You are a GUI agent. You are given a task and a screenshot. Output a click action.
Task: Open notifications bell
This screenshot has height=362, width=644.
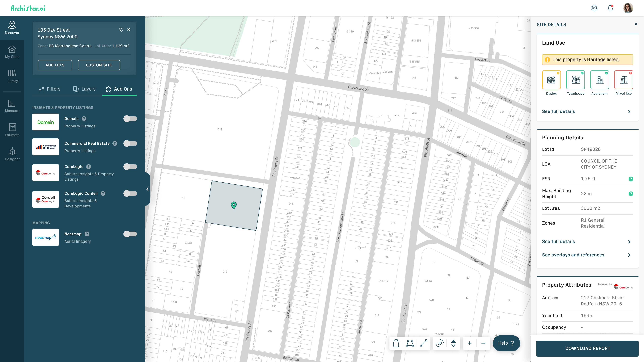pos(610,8)
